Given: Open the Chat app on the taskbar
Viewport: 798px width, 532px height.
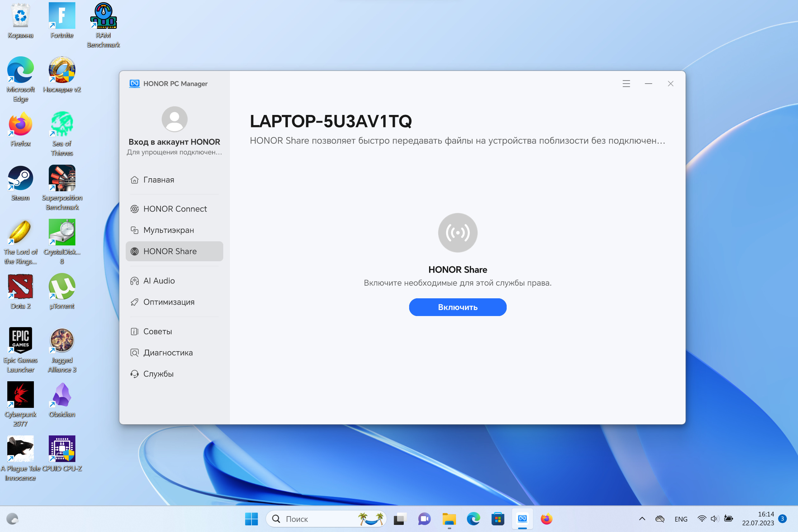Looking at the screenshot, I should (424, 519).
